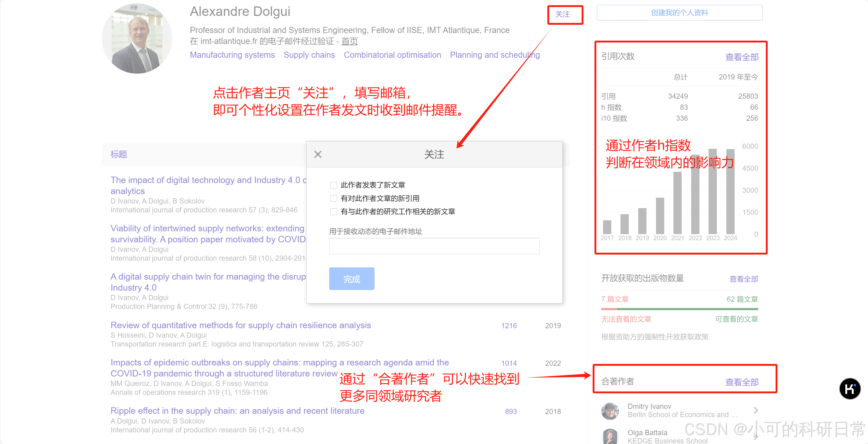
Task: Sort articles by 标题 column header
Action: [119, 155]
